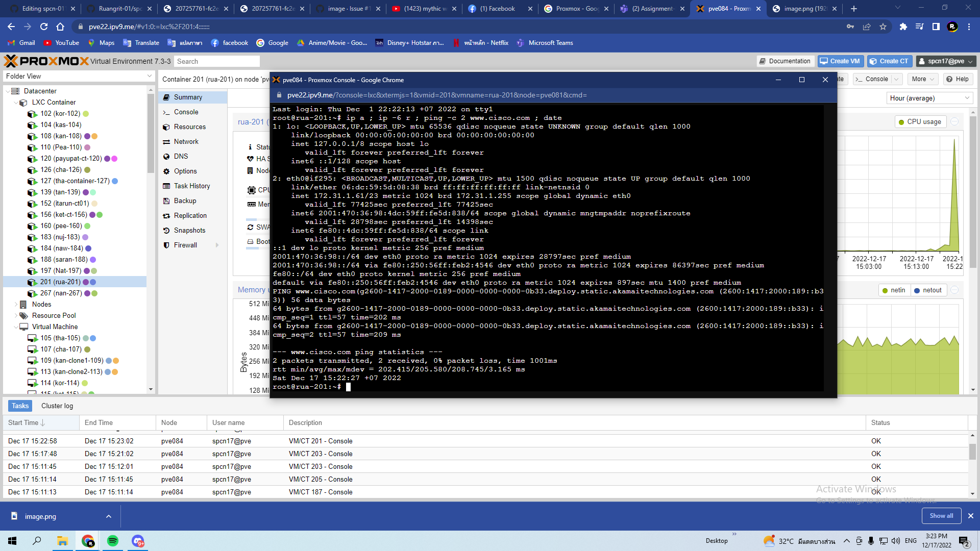This screenshot has width=980, height=551.
Task: Switch to the Assignment Teams browser tab
Action: click(x=652, y=9)
